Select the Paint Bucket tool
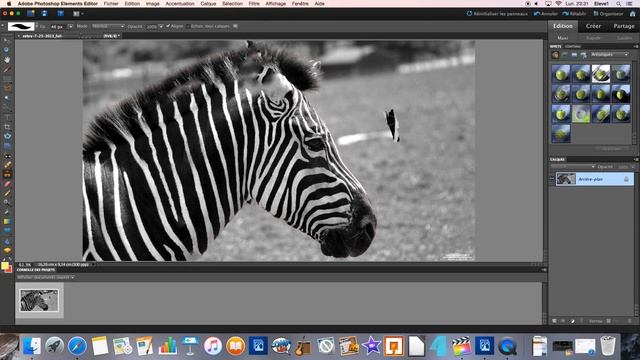Image resolution: width=640 pixels, height=360 pixels. 7,212
